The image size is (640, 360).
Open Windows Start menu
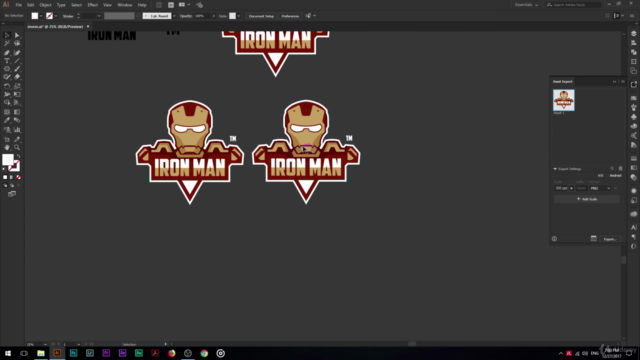coord(8,353)
